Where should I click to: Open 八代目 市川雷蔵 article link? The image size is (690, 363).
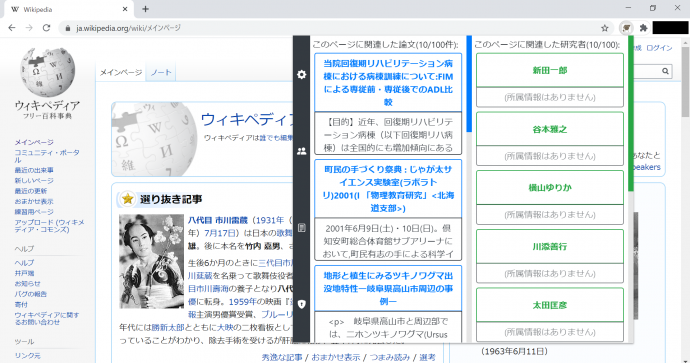point(218,220)
